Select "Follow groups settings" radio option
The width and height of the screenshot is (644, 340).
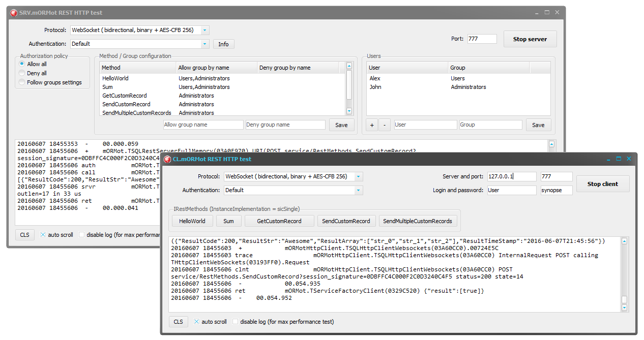[22, 82]
